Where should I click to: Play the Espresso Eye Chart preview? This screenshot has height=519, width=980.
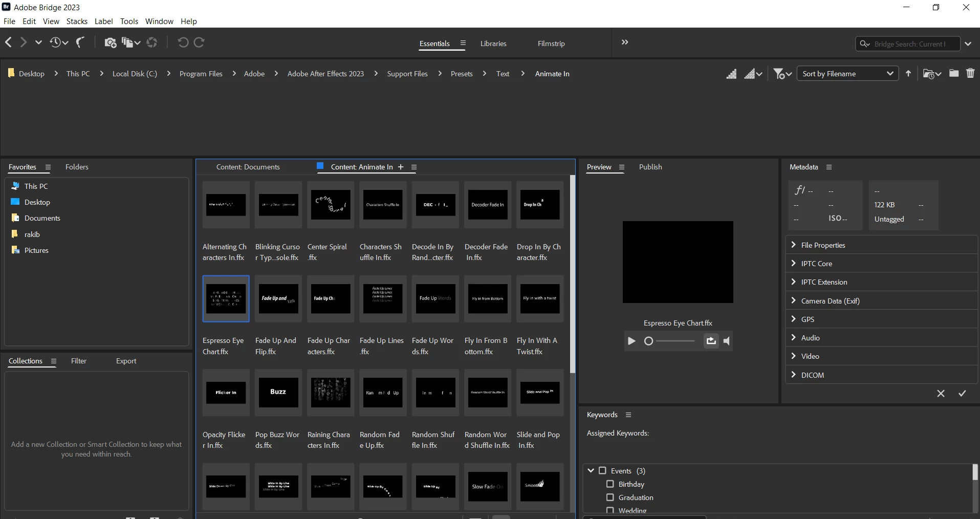coord(631,341)
